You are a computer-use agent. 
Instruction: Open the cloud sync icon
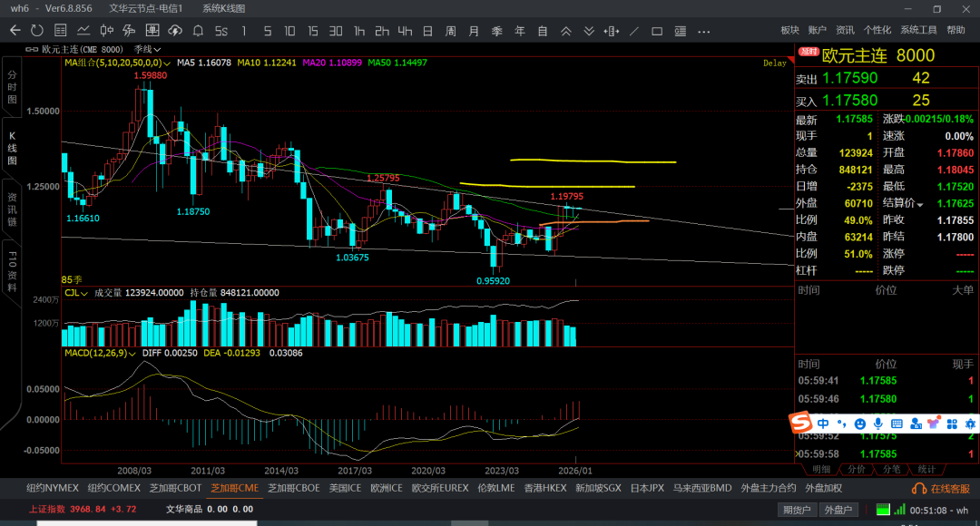(175, 31)
